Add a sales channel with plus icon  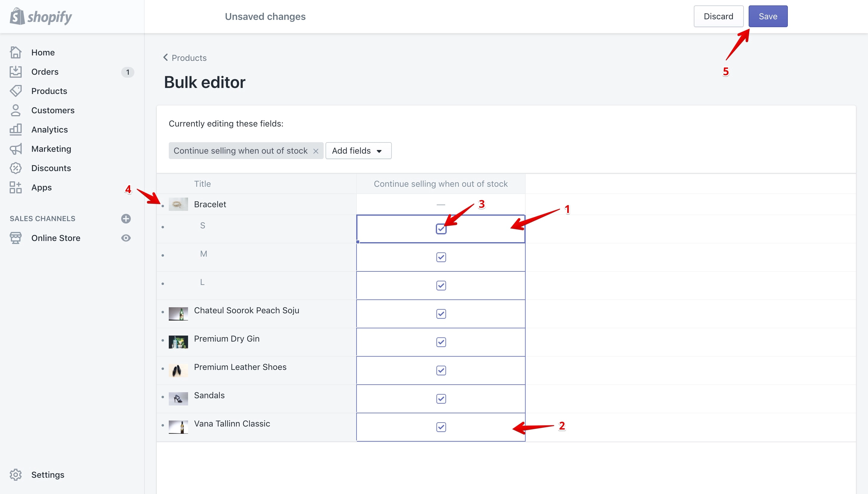tap(126, 218)
